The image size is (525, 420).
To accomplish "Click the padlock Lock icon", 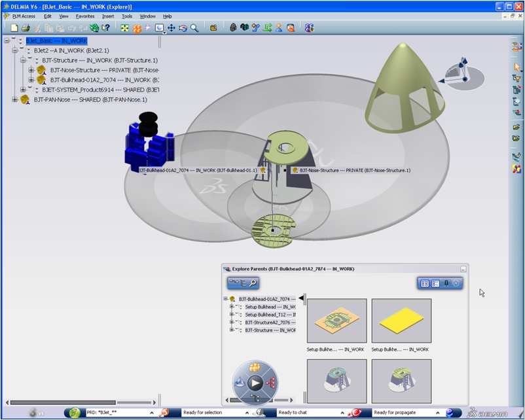I will click(233, 28).
